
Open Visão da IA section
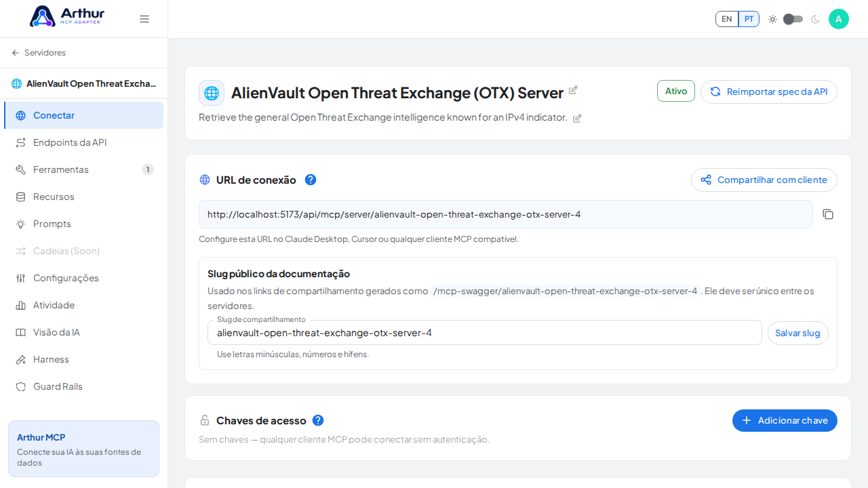[83, 332]
